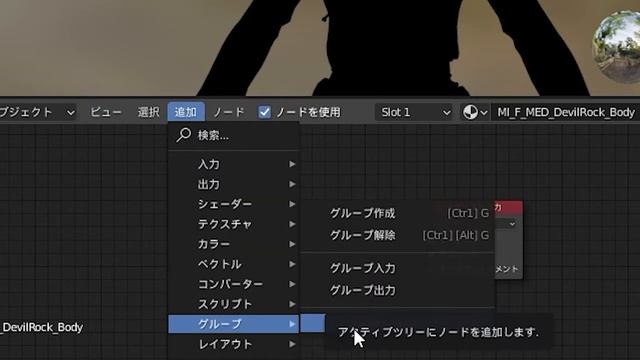Click the HDRI preview sphere in viewport

pos(617,46)
